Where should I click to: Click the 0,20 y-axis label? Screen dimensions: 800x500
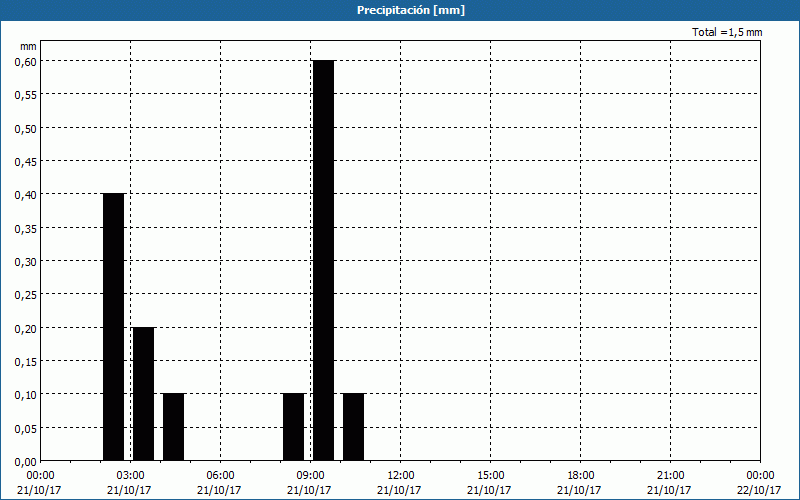click(x=26, y=328)
